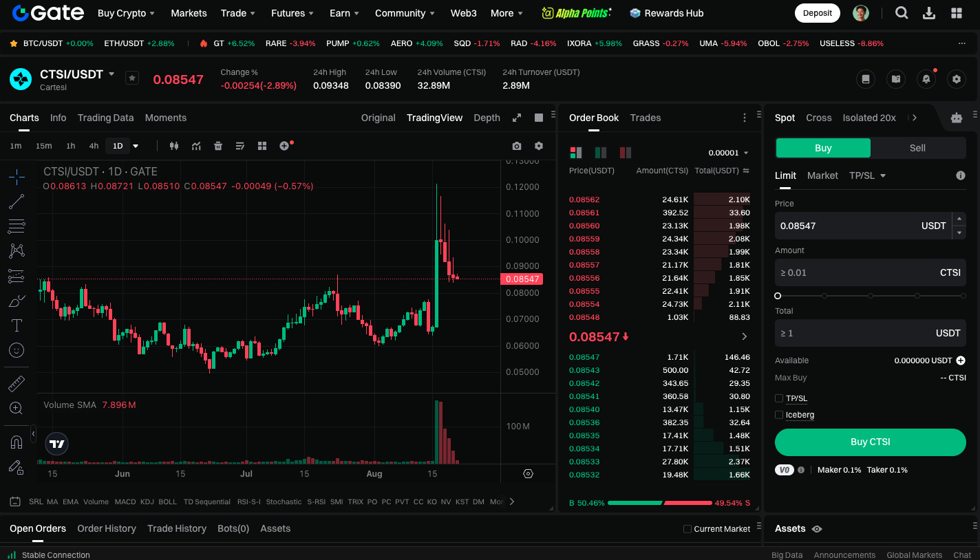Open chart settings gear in chart toolbar
980x560 pixels.
tap(539, 146)
